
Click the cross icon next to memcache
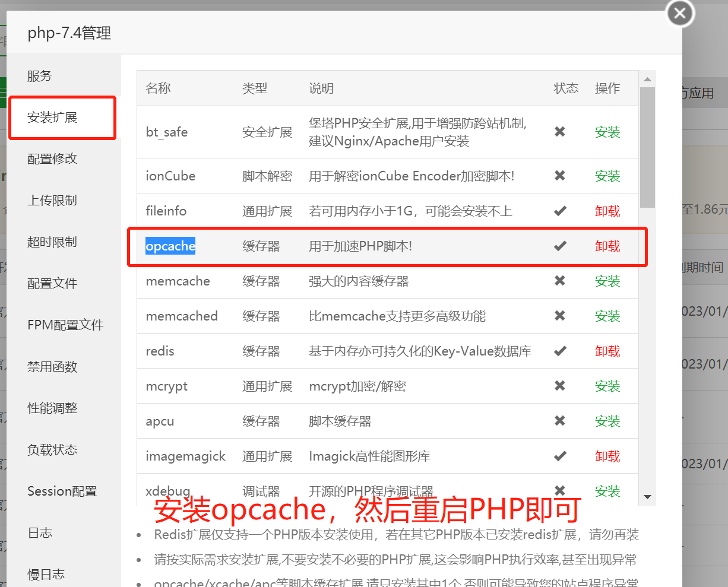560,281
